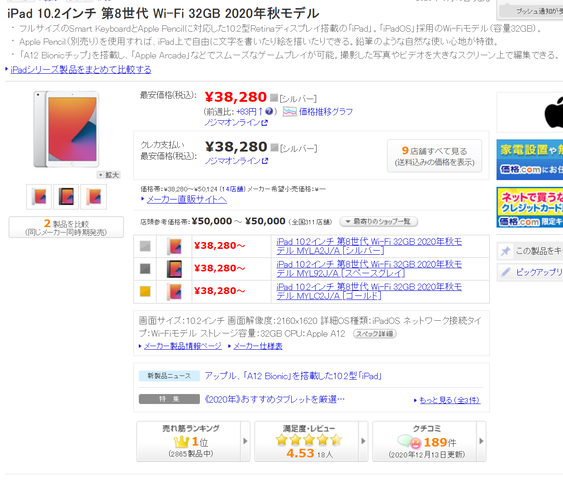Viewport: 563px width, 480px height.
Task: Open the MYLA2J/A シルバー model link
Action: click(369, 246)
